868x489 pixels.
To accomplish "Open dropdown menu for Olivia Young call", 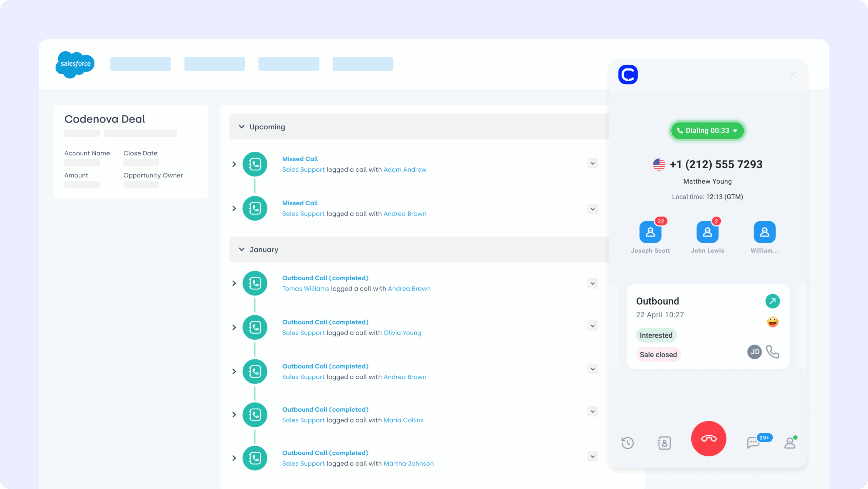I will tap(592, 326).
